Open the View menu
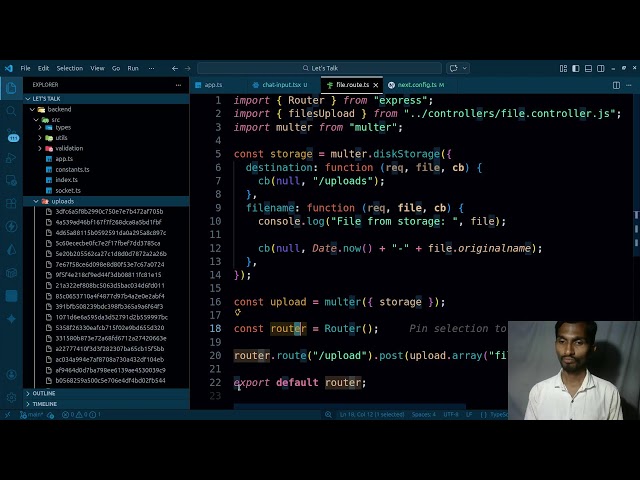Viewport: 640px width, 480px height. tap(97, 69)
